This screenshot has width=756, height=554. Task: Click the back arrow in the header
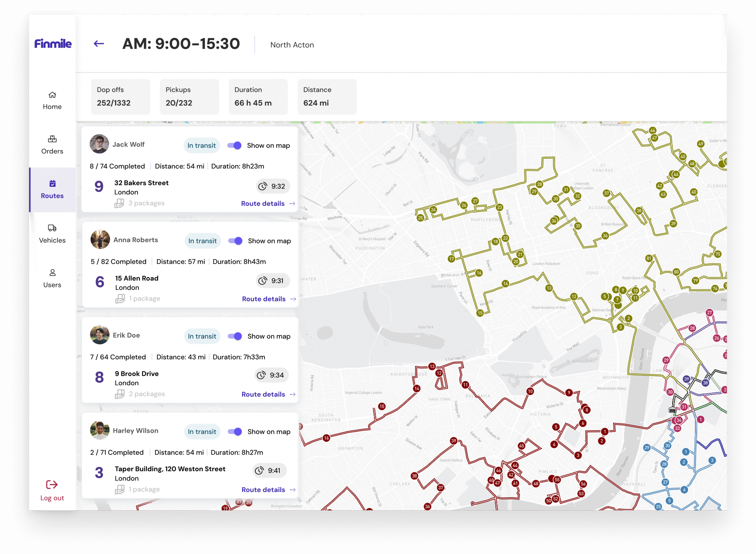[99, 44]
